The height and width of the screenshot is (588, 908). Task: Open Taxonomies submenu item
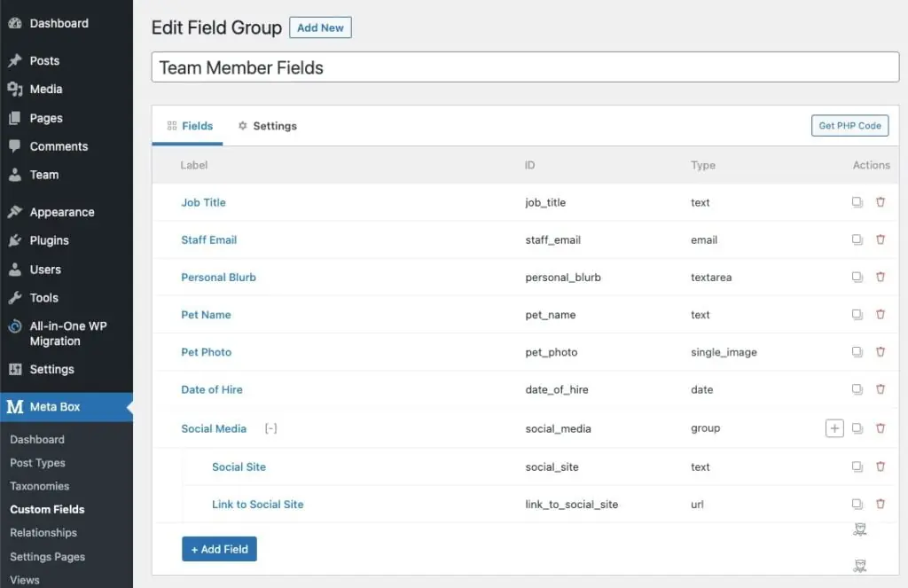39,486
